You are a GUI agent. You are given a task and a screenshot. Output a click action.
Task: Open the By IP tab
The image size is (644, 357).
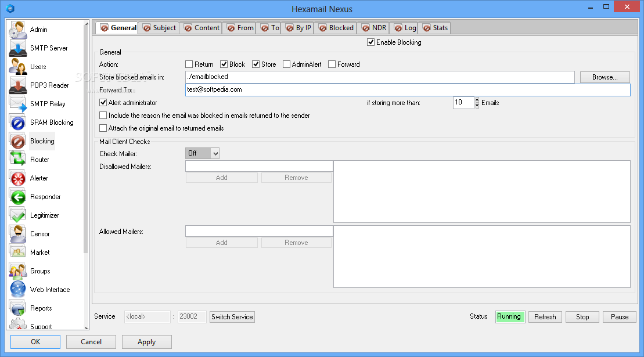(x=298, y=28)
